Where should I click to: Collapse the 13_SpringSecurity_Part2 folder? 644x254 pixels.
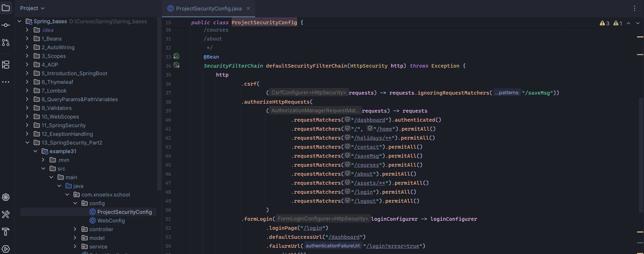[27, 143]
